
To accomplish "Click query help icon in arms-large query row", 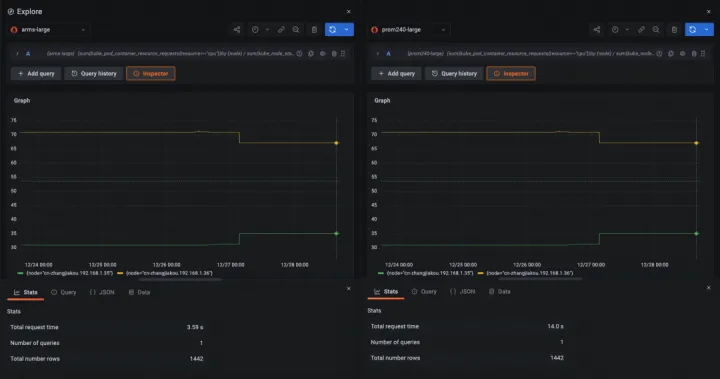I will click(299, 54).
